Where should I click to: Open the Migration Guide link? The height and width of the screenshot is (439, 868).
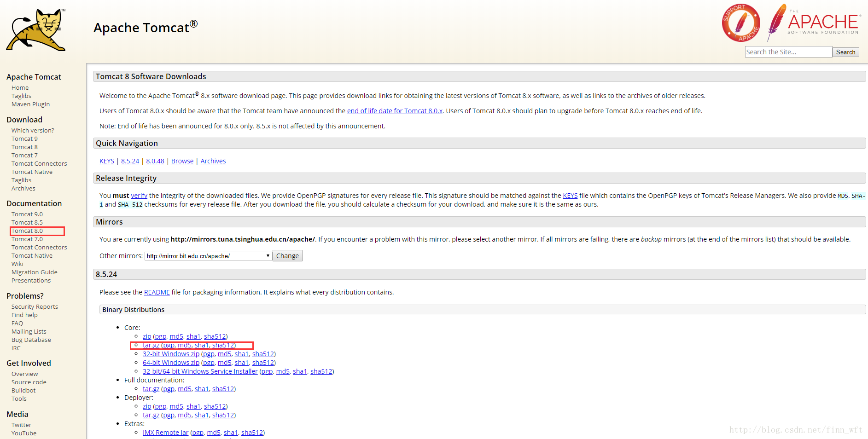pos(34,272)
